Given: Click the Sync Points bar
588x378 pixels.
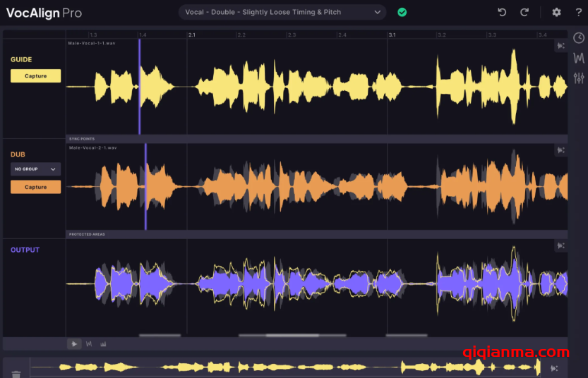Looking at the screenshot, I should [316, 139].
